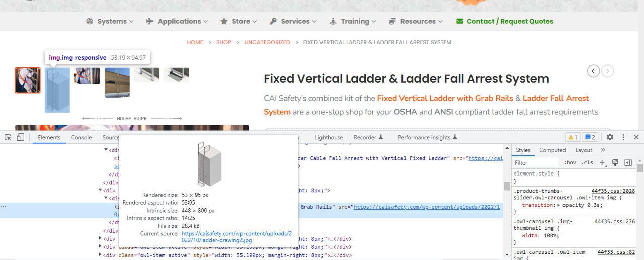Open the Resources navigation dropdown
This screenshot has height=260, width=644.
click(x=416, y=21)
